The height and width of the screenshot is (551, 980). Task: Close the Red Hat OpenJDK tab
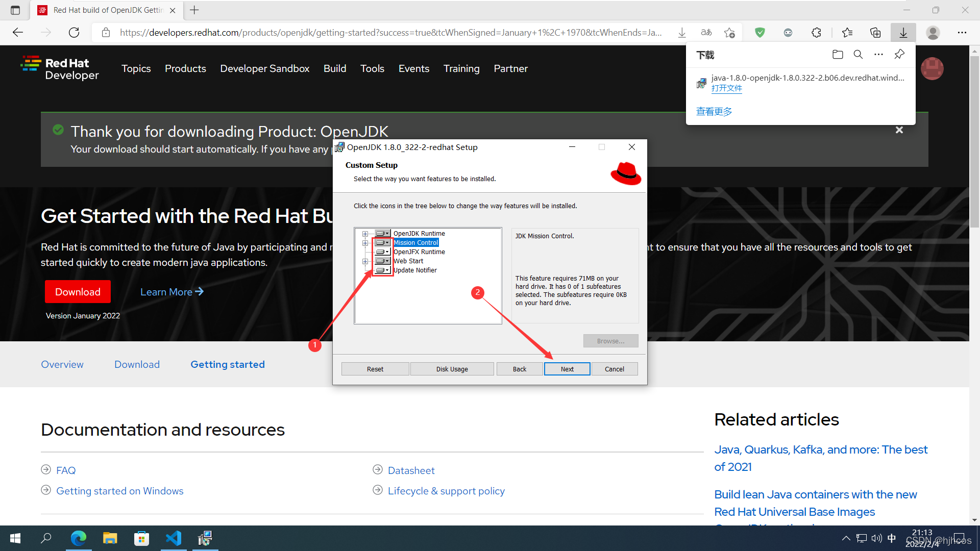173,10
